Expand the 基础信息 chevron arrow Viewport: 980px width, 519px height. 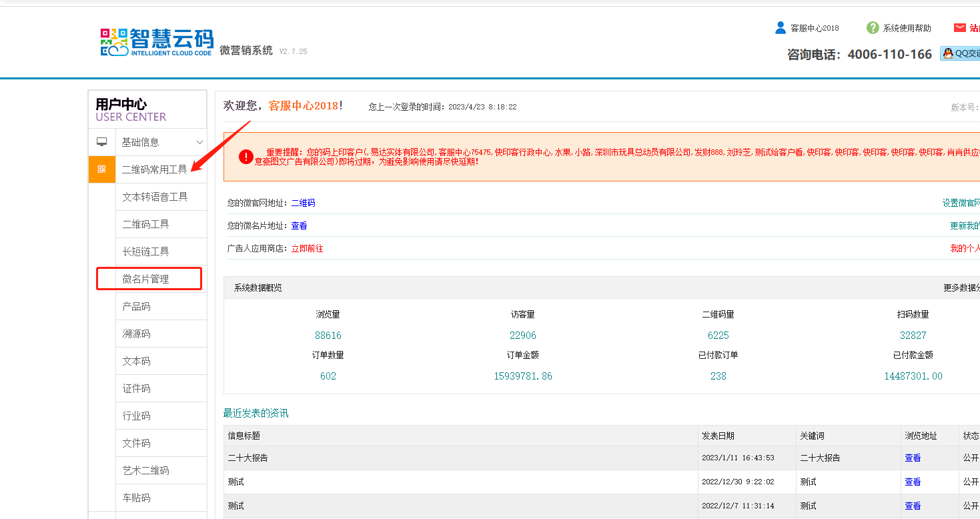tap(199, 142)
